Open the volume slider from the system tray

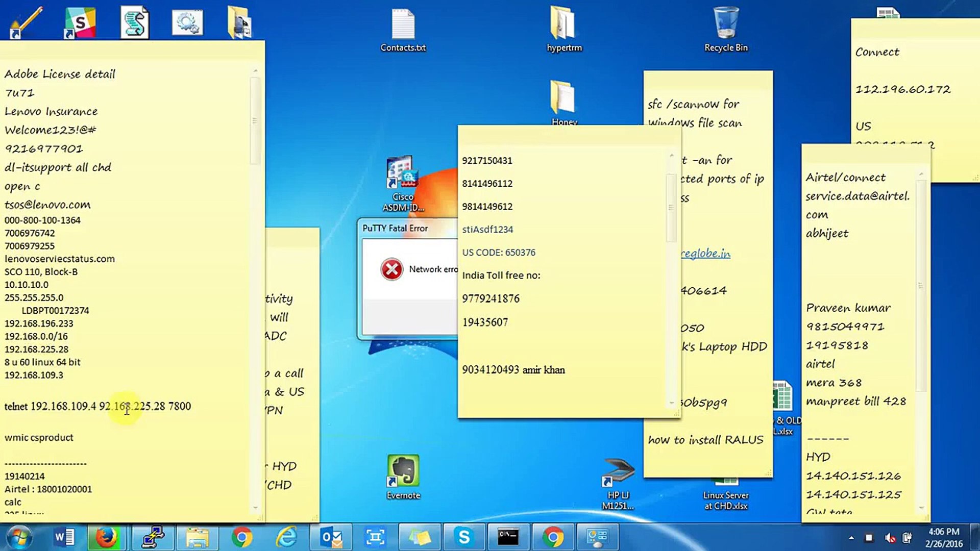889,538
